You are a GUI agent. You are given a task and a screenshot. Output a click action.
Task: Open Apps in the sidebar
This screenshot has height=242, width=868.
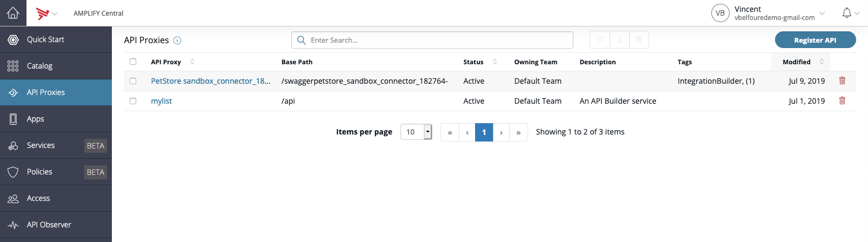[x=56, y=119]
